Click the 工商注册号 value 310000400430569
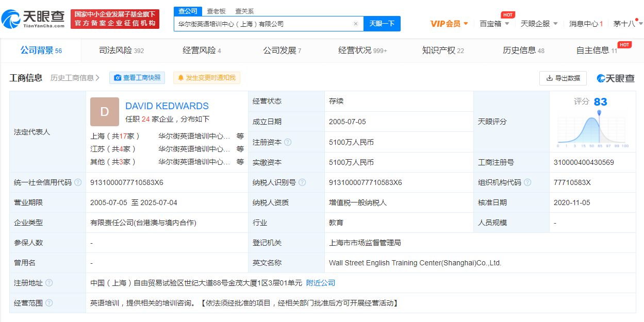The height and width of the screenshot is (322, 644). (x=584, y=162)
